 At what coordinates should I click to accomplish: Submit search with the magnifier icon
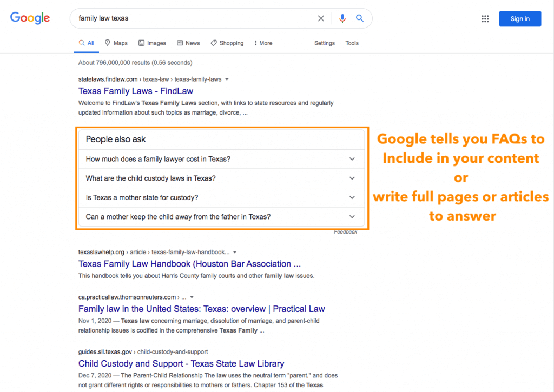tap(360, 18)
